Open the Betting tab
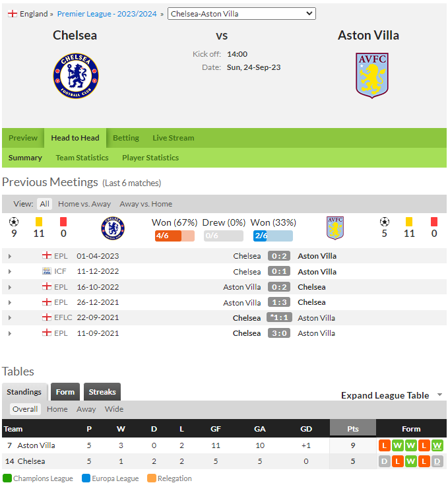The height and width of the screenshot is (487, 448). (126, 138)
